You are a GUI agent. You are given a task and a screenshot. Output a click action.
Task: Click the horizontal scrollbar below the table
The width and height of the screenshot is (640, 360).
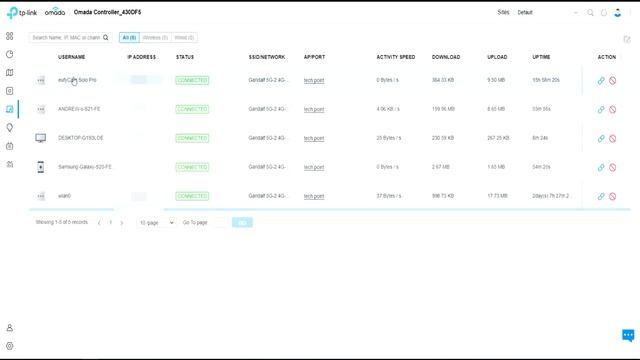(x=330, y=209)
